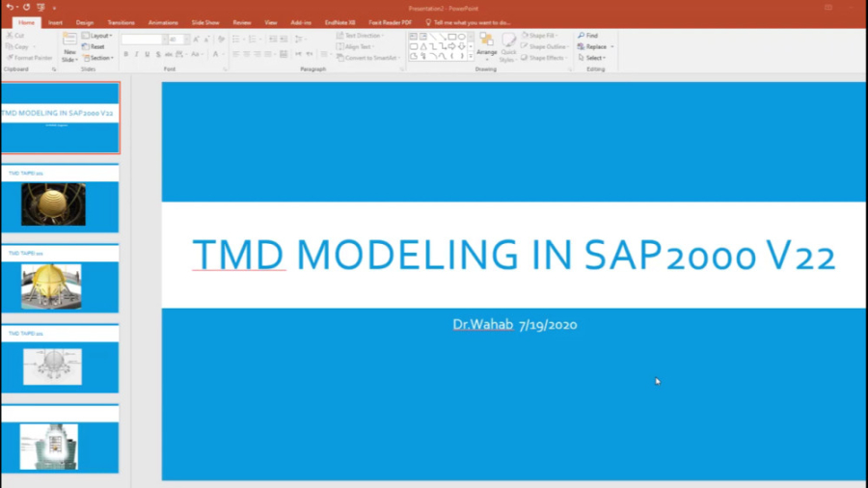
Task: Open the Select dropdown in Editing
Action: click(x=592, y=58)
